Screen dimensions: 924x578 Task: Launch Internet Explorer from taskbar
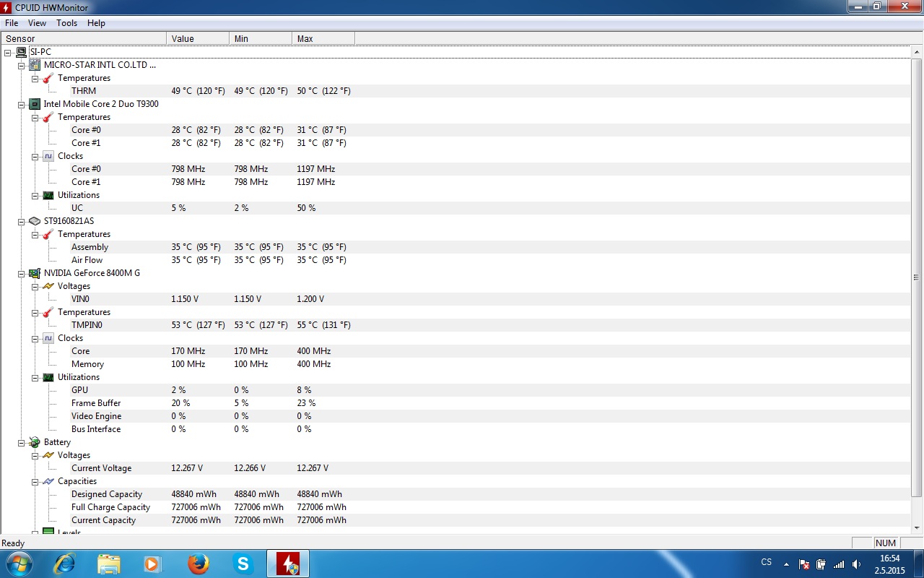coord(64,564)
